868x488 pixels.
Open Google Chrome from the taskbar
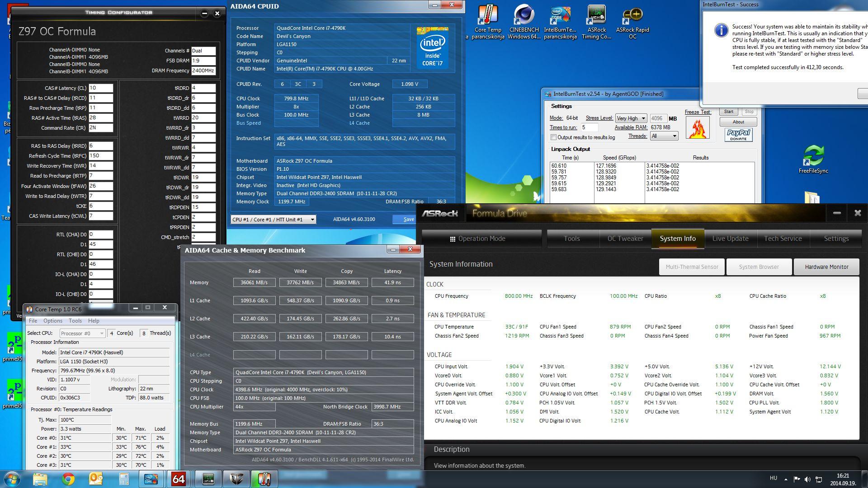(x=68, y=479)
